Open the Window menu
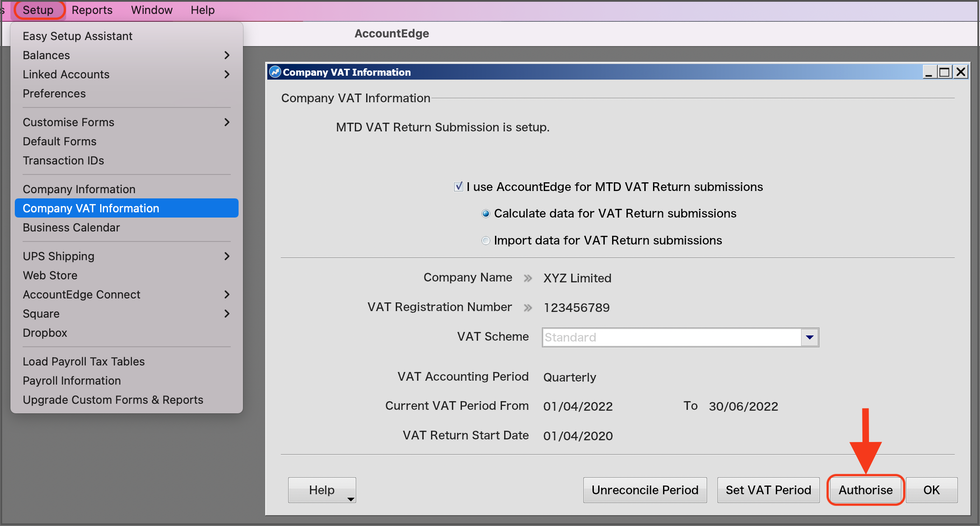 click(x=152, y=10)
